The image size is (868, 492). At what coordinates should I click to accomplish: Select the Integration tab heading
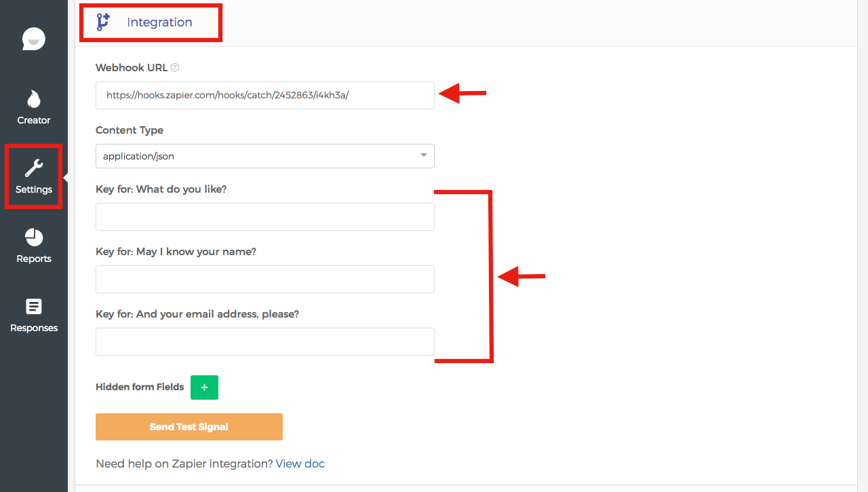159,22
